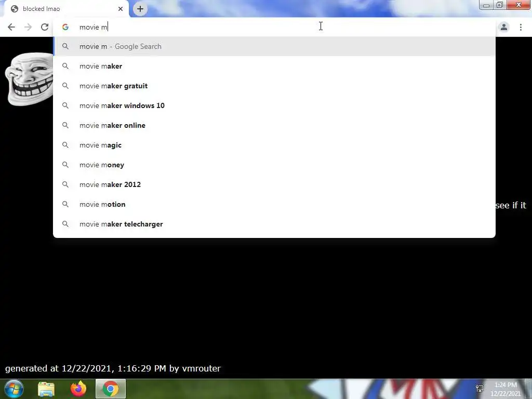Select 'movie maker windows 10' suggestion

coord(274,105)
